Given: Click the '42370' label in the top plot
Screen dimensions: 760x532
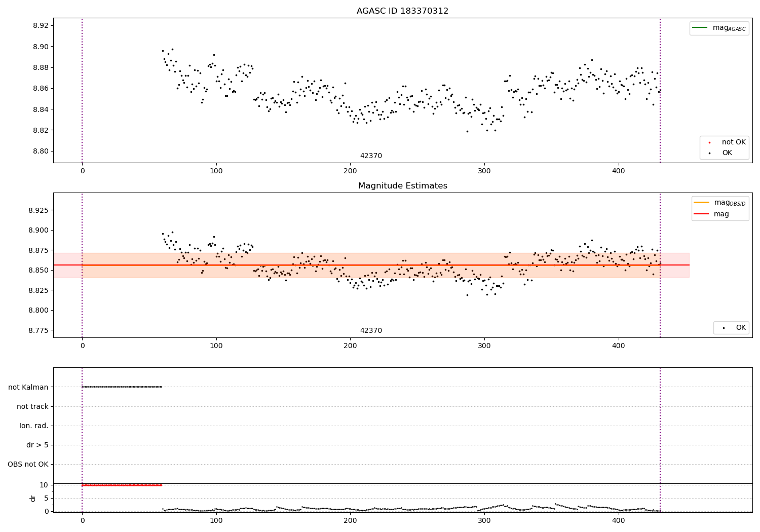Looking at the screenshot, I should pyautogui.click(x=371, y=156).
